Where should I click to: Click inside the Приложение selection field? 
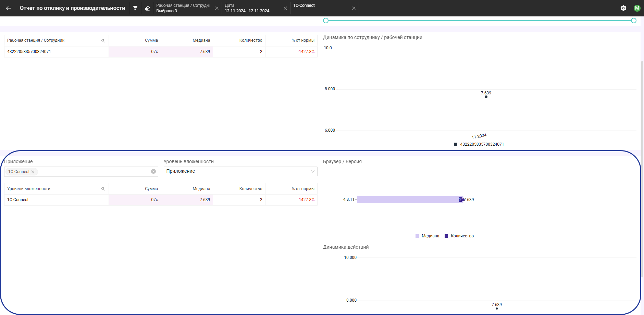point(81,172)
